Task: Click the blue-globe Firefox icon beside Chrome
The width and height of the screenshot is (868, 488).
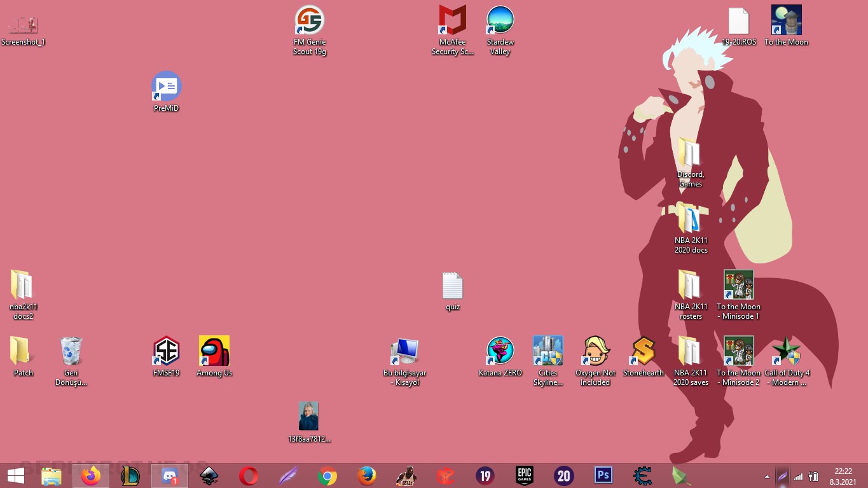Action: (x=367, y=475)
